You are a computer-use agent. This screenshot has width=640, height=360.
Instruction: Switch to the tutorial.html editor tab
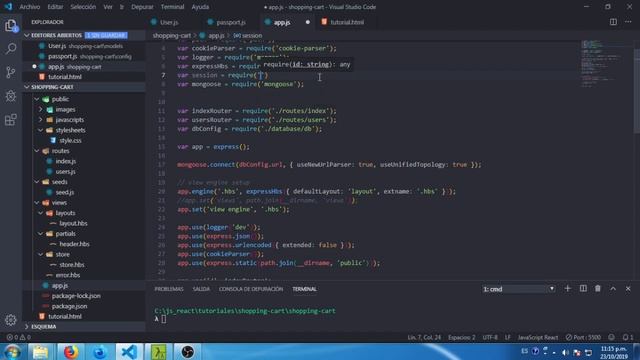click(347, 22)
